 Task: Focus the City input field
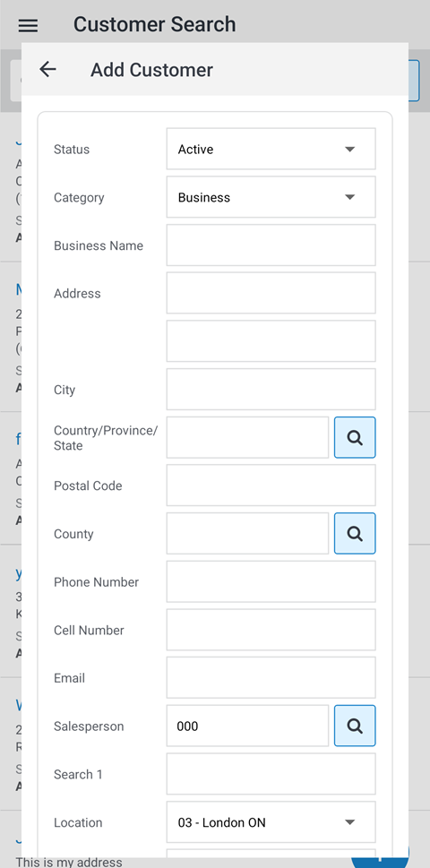tap(271, 389)
